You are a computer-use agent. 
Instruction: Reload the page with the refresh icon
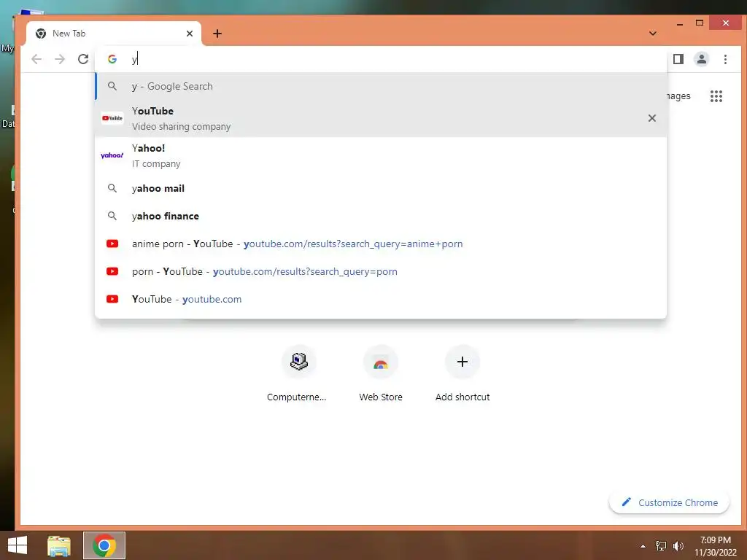tap(83, 59)
